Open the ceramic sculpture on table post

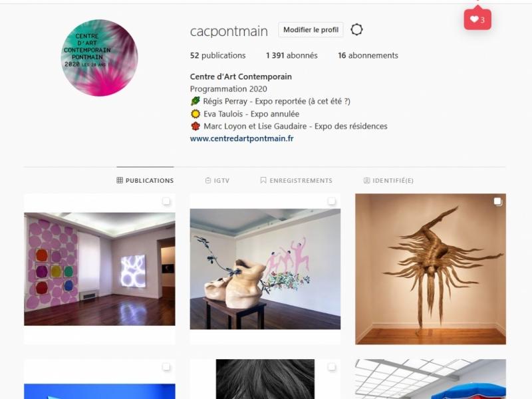[265, 269]
